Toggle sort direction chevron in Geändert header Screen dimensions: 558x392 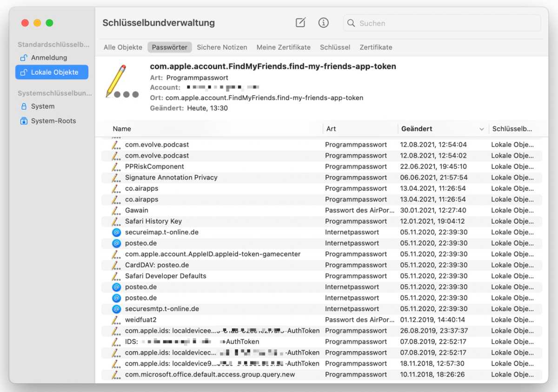[481, 129]
